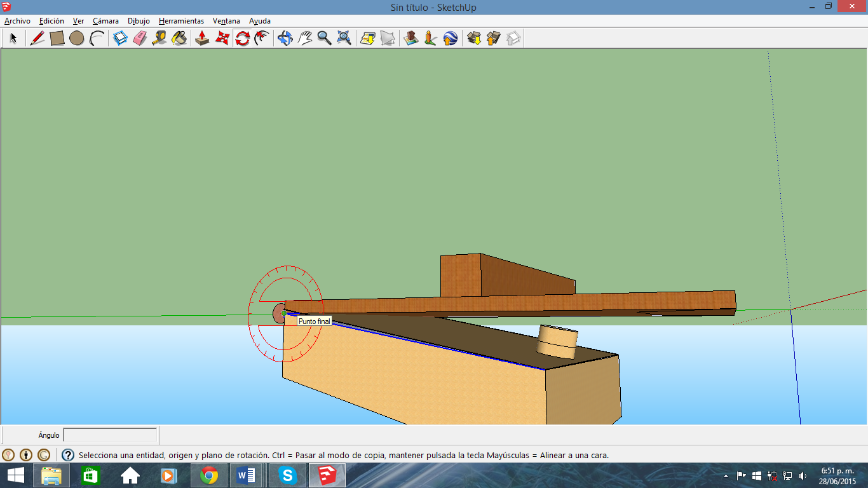
Task: Select the arrow selection tool
Action: [x=13, y=38]
